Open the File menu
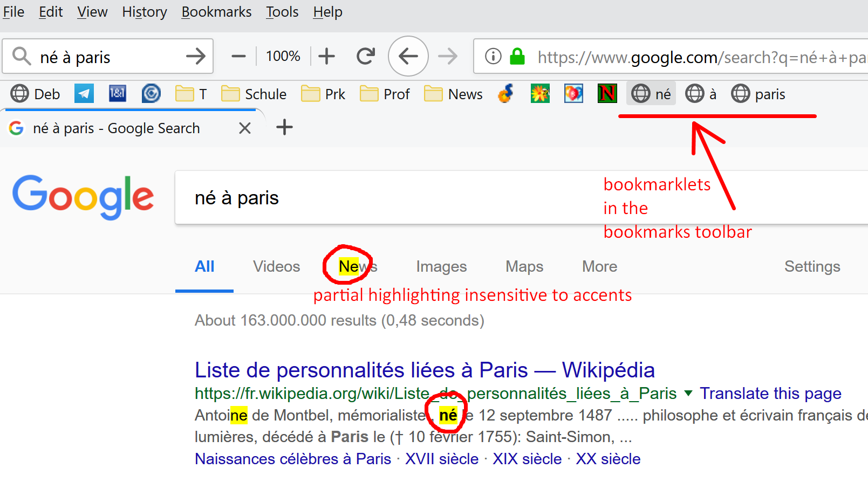The height and width of the screenshot is (489, 868). click(x=13, y=12)
